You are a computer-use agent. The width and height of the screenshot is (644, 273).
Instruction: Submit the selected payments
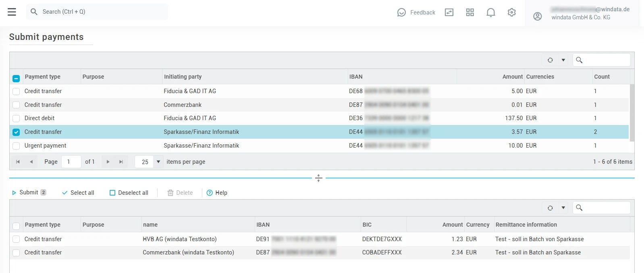click(29, 193)
